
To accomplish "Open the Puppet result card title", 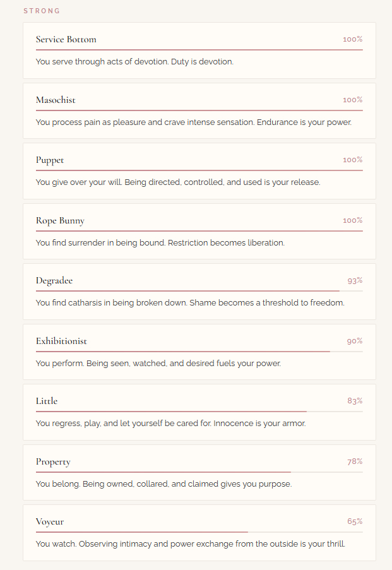I will tap(50, 160).
